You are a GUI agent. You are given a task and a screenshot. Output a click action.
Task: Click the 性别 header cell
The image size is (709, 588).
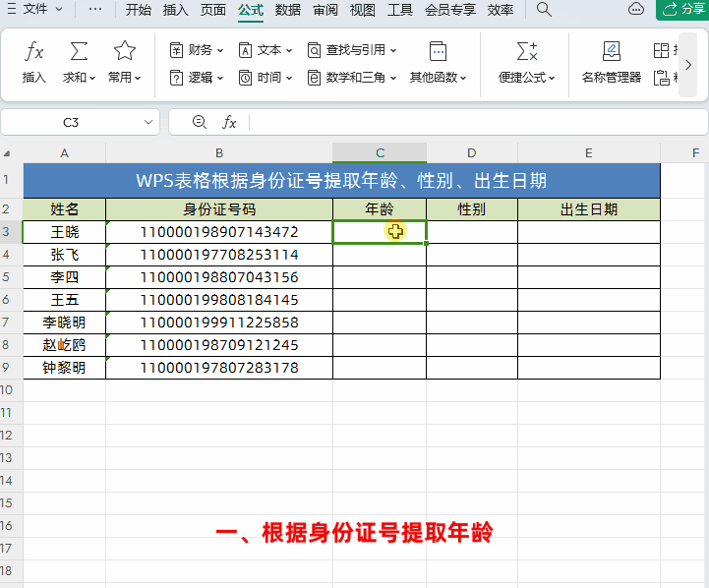(x=472, y=209)
